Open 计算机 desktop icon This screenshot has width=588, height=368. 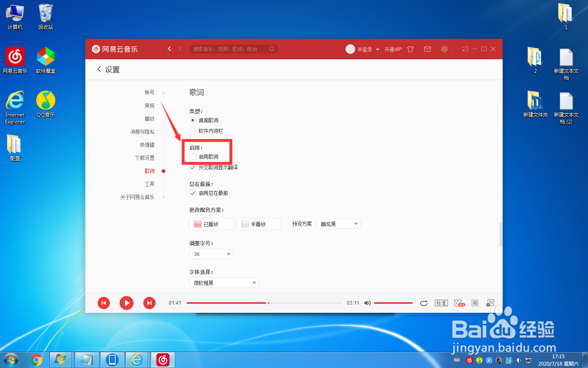click(x=15, y=17)
